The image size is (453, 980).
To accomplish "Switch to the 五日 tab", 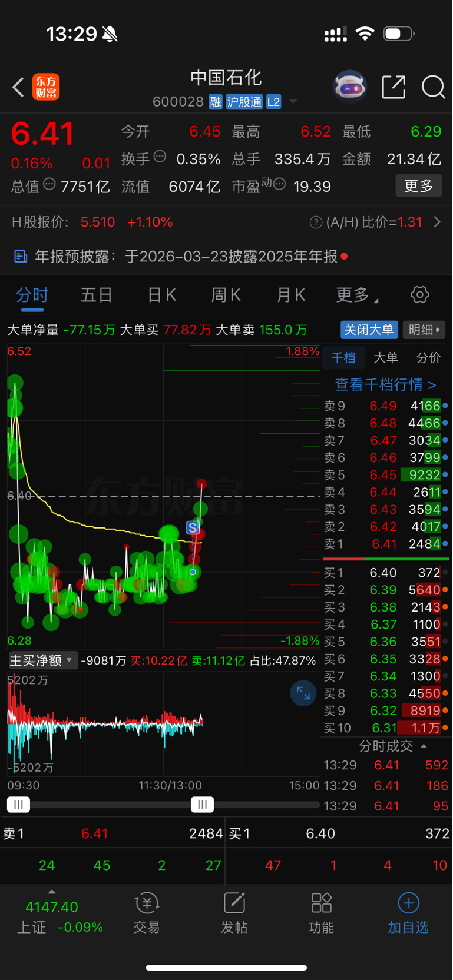I will tap(97, 294).
